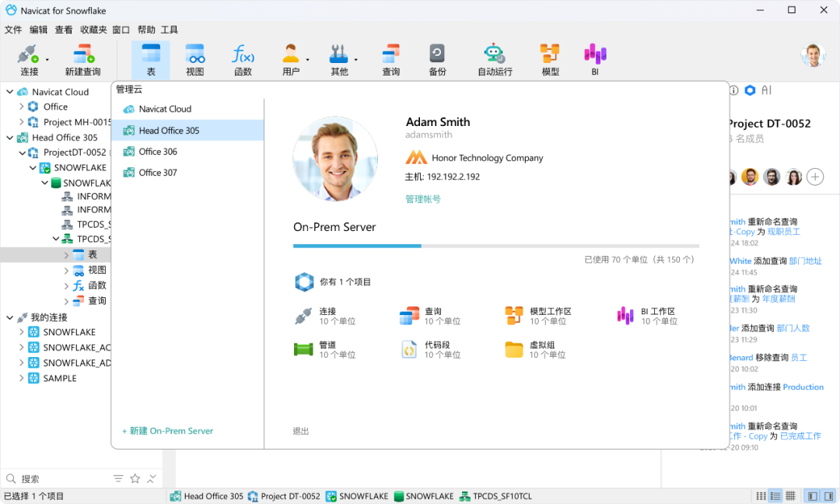Click the 部门地址 activity link
The width and height of the screenshot is (840, 504).
(x=805, y=261)
